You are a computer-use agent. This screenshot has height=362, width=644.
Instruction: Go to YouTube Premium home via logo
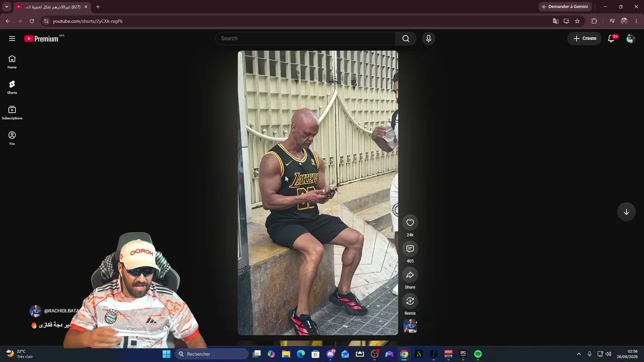(41, 39)
